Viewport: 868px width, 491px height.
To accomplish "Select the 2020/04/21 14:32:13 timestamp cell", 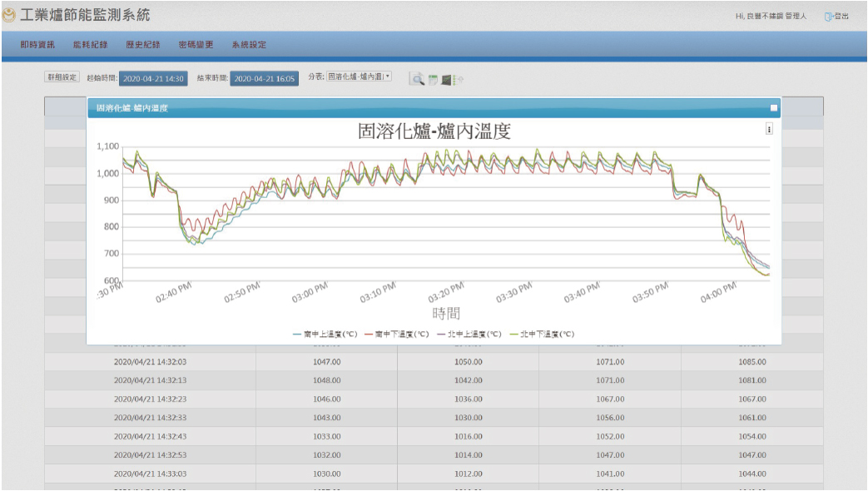I will point(150,381).
